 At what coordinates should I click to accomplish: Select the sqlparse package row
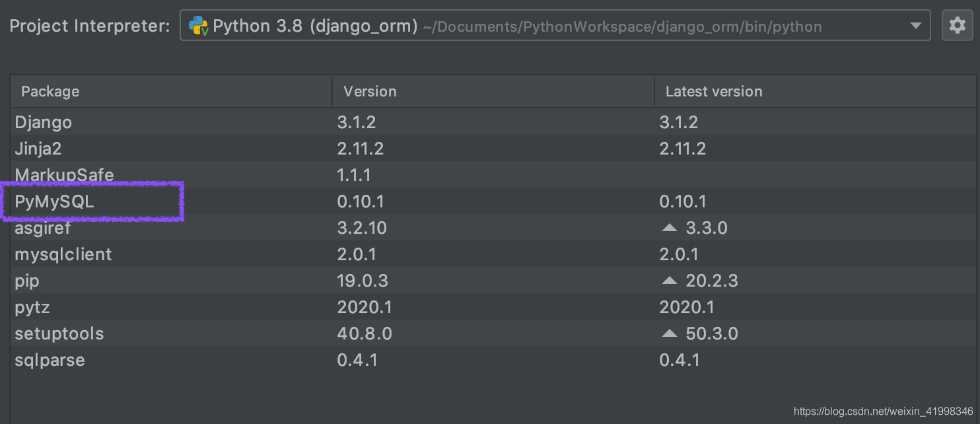coord(50,359)
